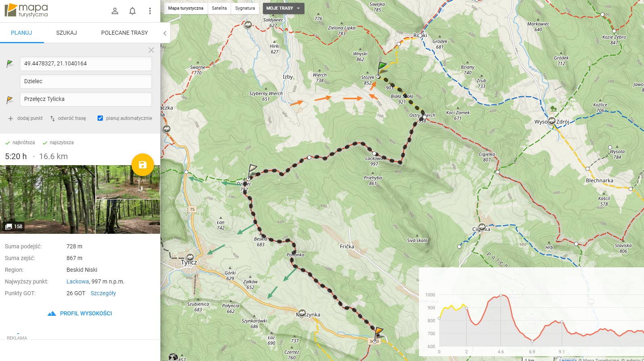644x361 pixels.
Task: Click the add point plus icon
Action: pos(10,118)
